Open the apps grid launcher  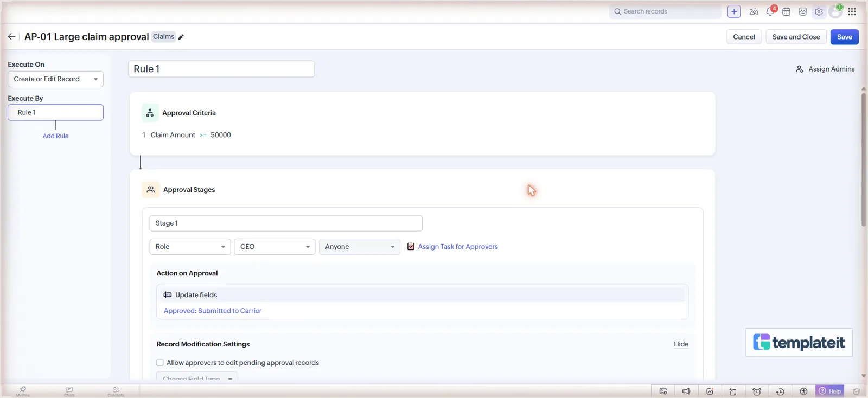[852, 11]
